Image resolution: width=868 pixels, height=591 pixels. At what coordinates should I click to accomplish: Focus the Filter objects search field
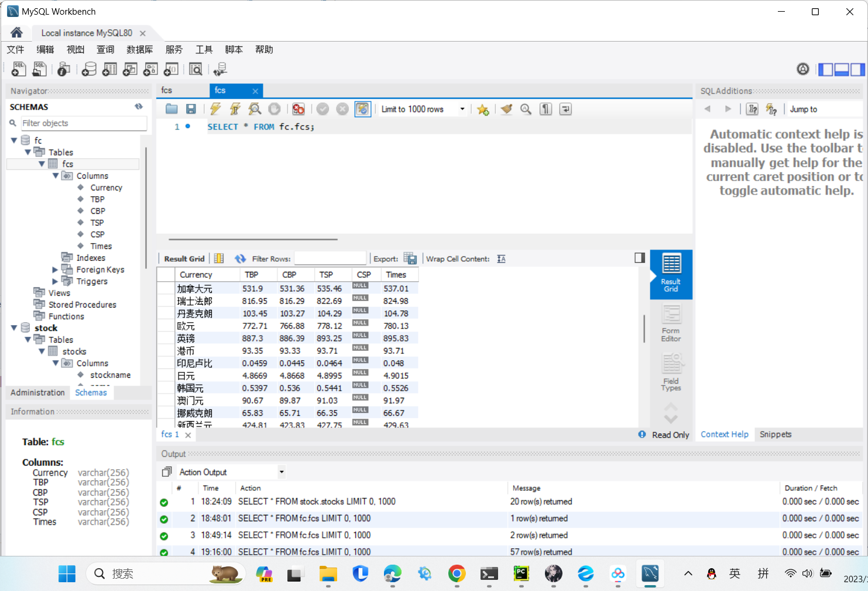coord(84,123)
